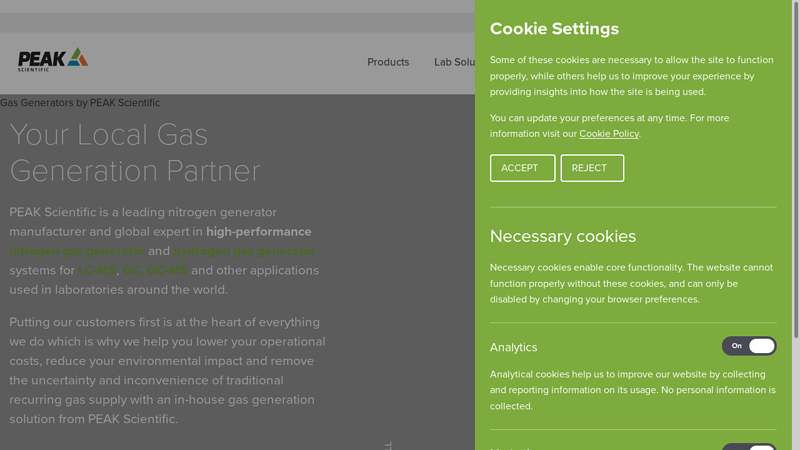800x450 pixels.
Task: Open the Cookie Policy link
Action: click(x=609, y=134)
